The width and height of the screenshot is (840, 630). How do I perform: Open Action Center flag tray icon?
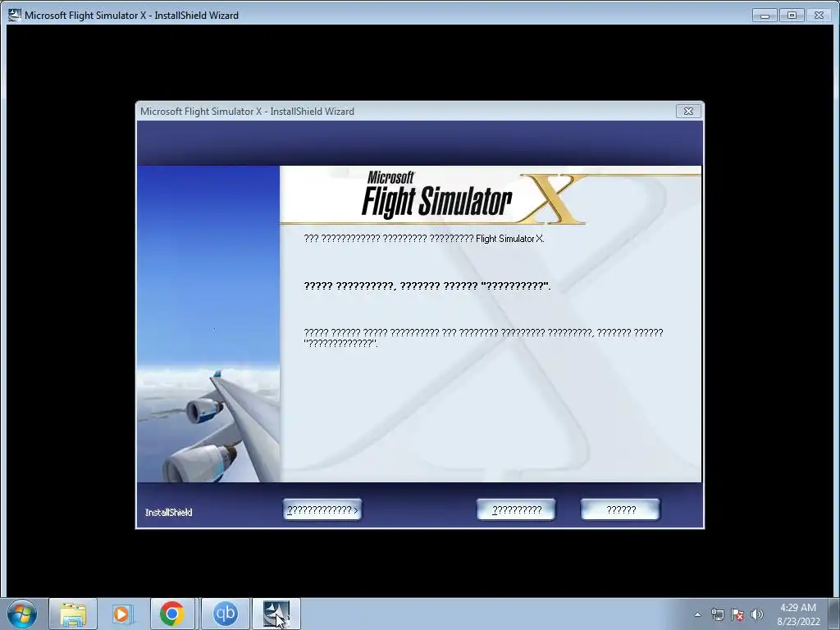coord(737,614)
